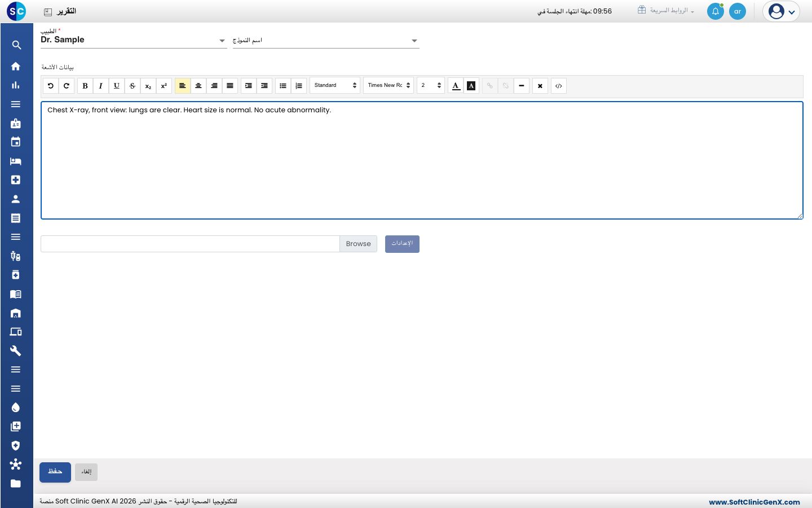This screenshot has width=812, height=508.
Task: Open the sidebar bar chart dashboard icon
Action: 16,85
